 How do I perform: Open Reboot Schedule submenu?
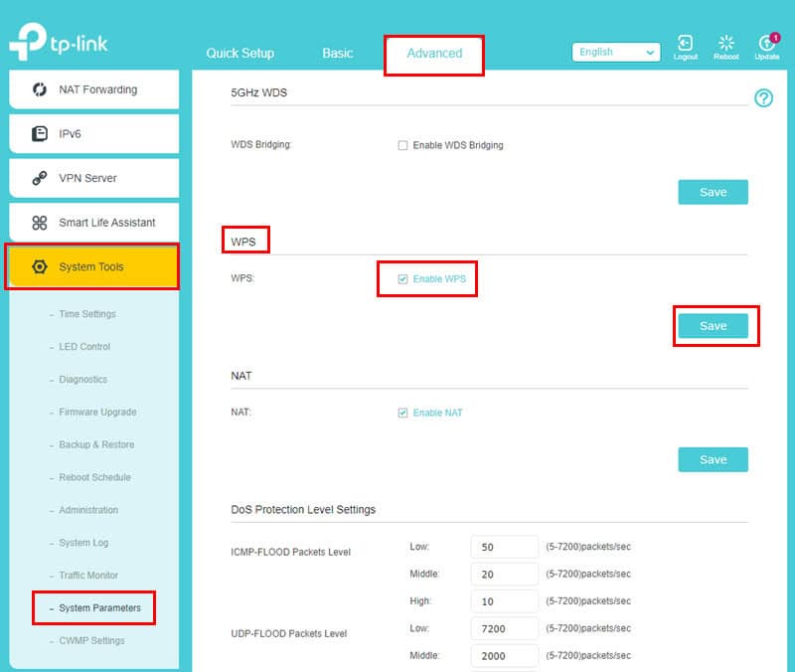pyautogui.click(x=94, y=477)
